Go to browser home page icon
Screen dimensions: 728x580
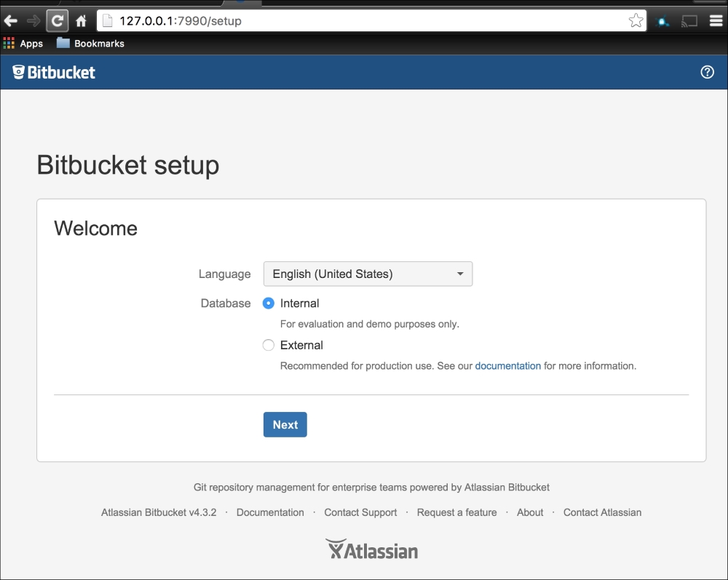point(82,21)
